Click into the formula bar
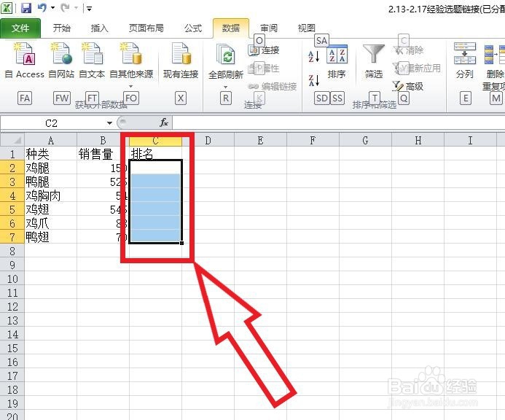505x420 pixels. click(x=338, y=123)
